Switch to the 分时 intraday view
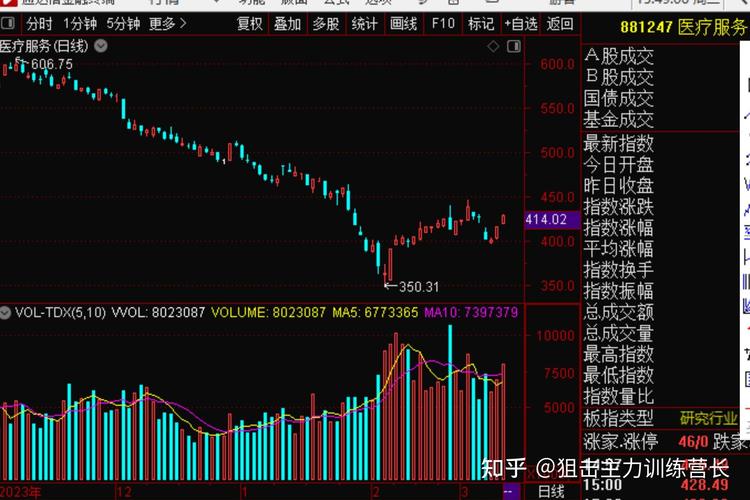The image size is (750, 500). (x=39, y=23)
